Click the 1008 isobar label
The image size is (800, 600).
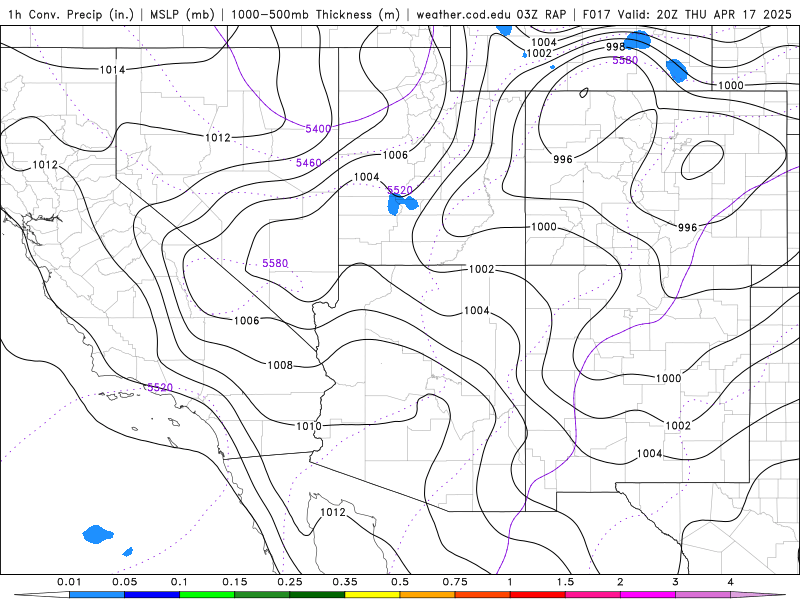click(280, 365)
